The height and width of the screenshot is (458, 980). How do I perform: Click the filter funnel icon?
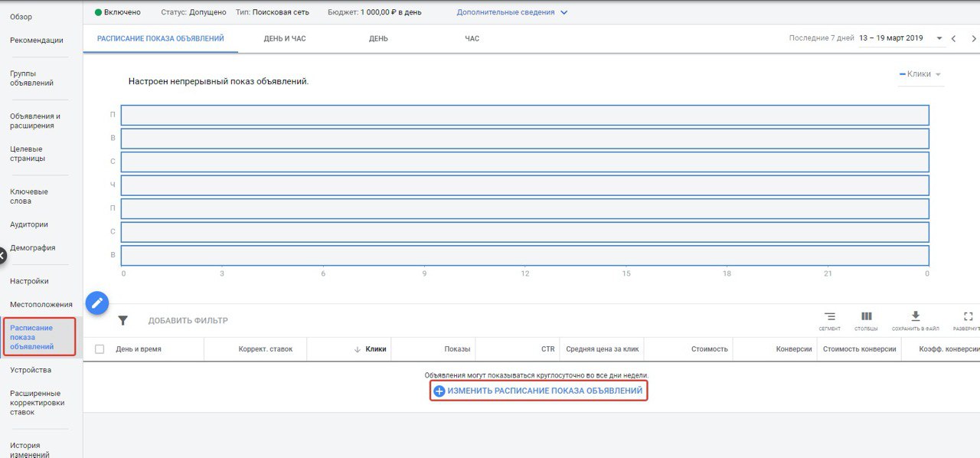tap(122, 321)
